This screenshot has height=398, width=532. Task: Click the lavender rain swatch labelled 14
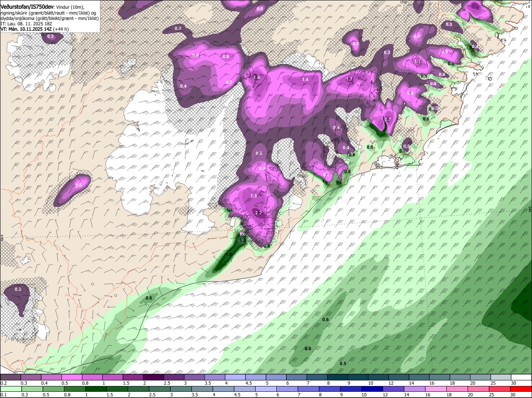[x=414, y=388]
